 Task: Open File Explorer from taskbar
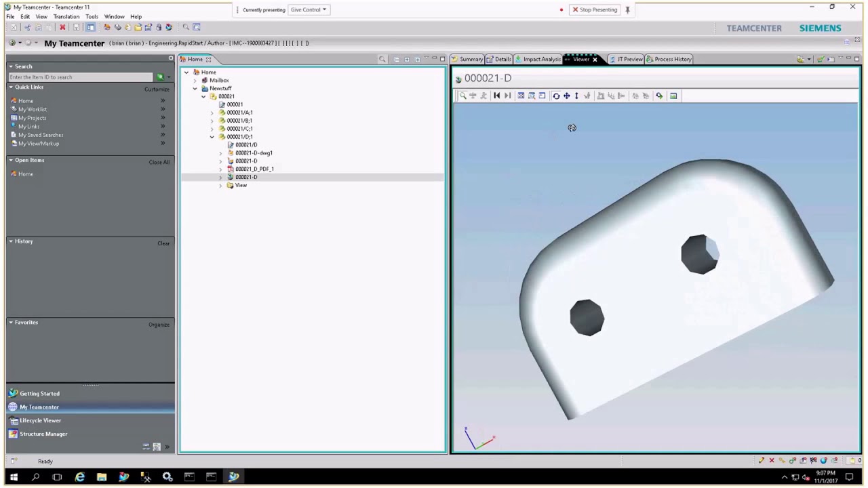102,477
